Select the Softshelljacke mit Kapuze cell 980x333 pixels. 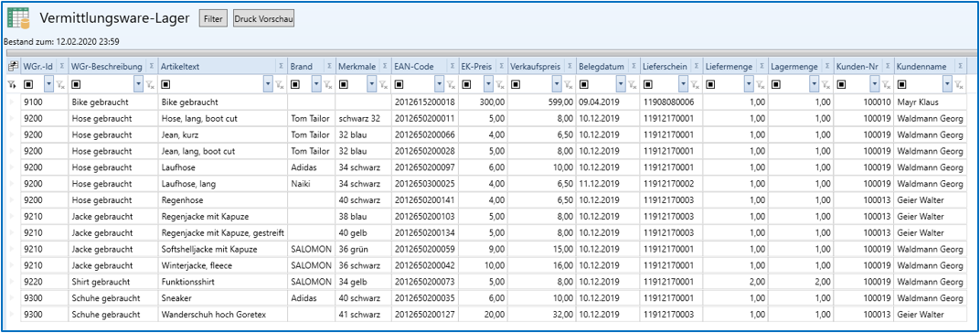(x=222, y=248)
